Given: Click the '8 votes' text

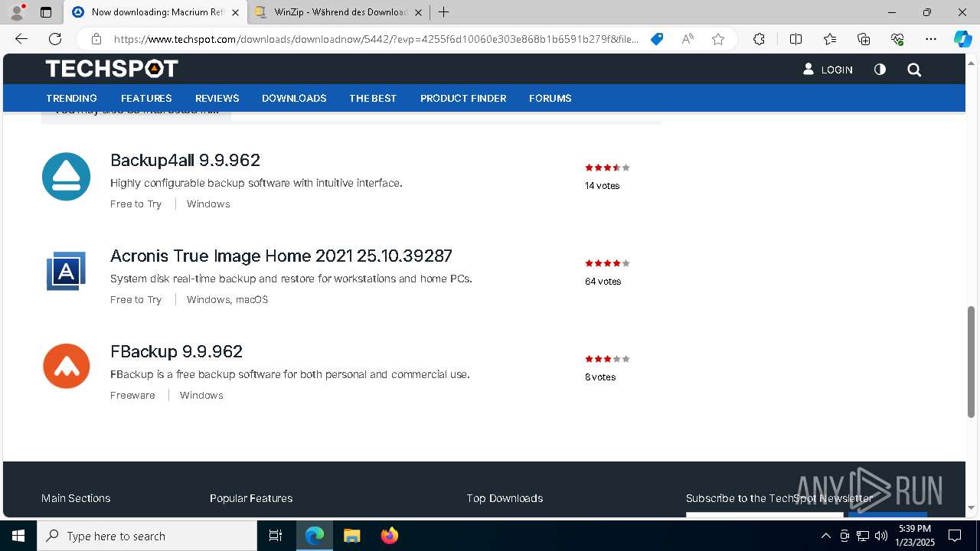Looking at the screenshot, I should 600,377.
